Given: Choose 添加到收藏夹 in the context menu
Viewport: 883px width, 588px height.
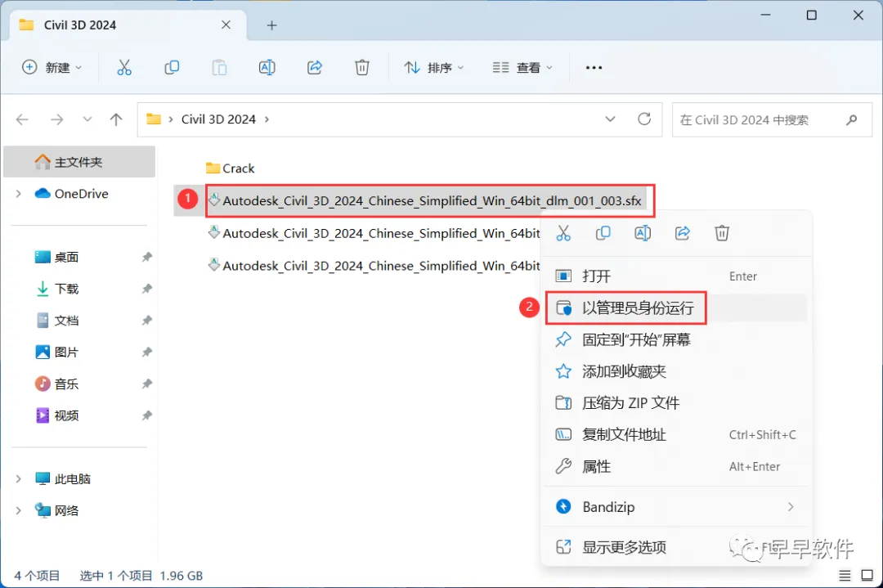Looking at the screenshot, I should tap(676, 371).
